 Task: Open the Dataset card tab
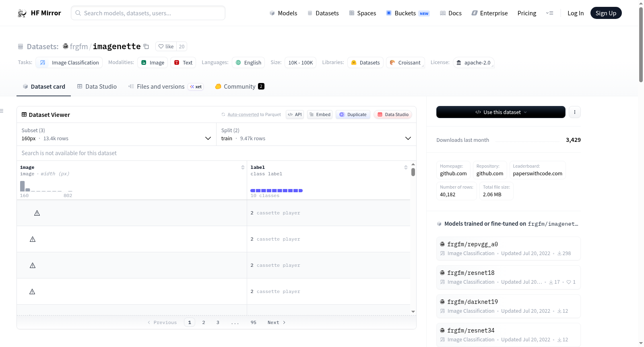44,87
